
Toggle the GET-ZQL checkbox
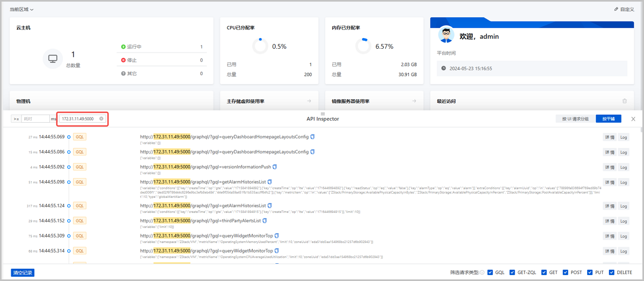pos(513,272)
